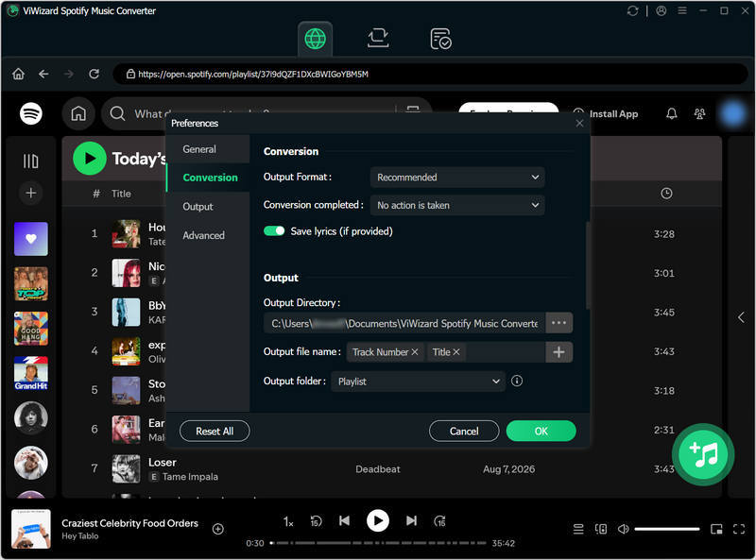Mute with the volume speaker icon
The image size is (756, 560).
click(x=624, y=529)
